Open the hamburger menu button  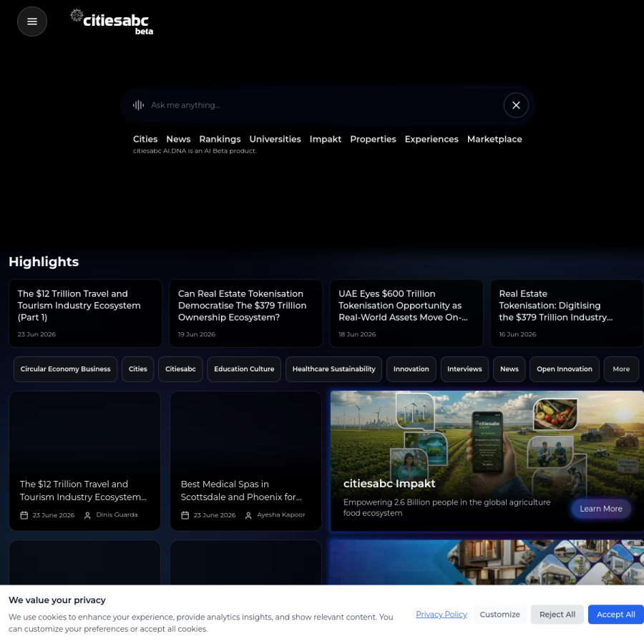(x=32, y=21)
